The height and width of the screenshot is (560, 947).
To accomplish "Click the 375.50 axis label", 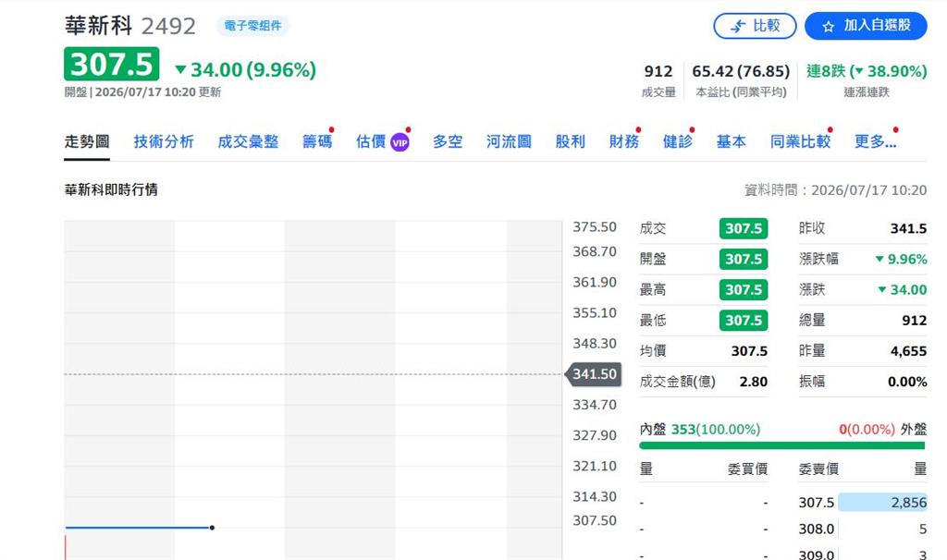I will point(595,227).
